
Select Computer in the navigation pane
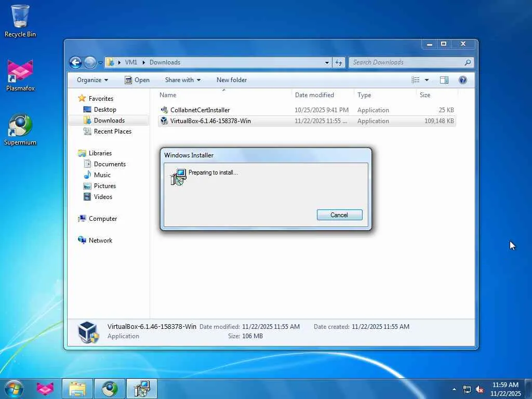[x=103, y=219]
